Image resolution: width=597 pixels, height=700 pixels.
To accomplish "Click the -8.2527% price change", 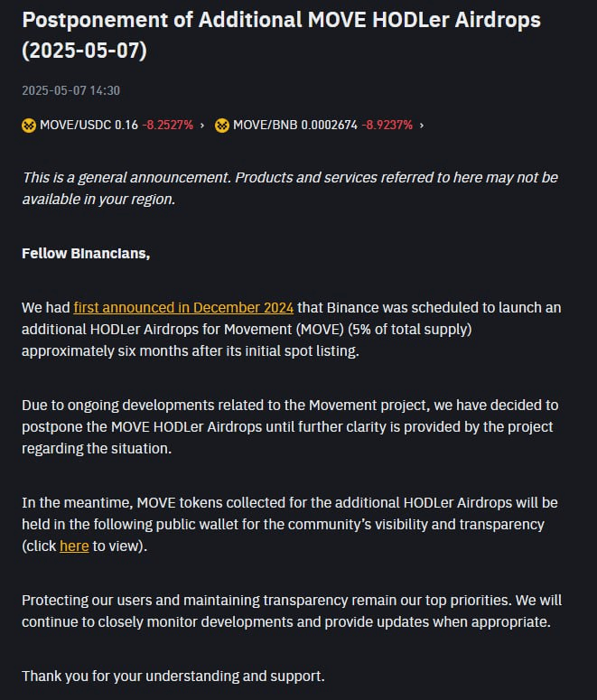I will point(168,125).
